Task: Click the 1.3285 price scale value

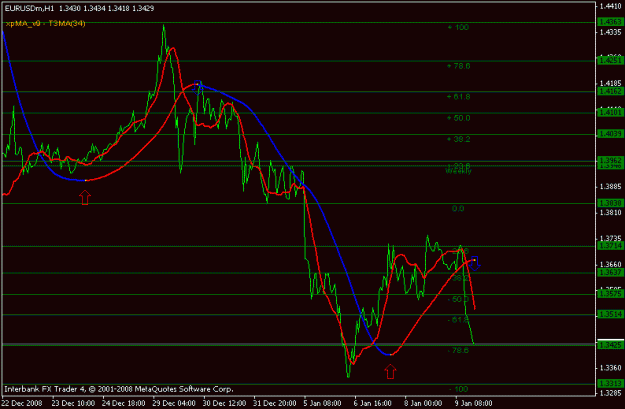Action: click(610, 394)
